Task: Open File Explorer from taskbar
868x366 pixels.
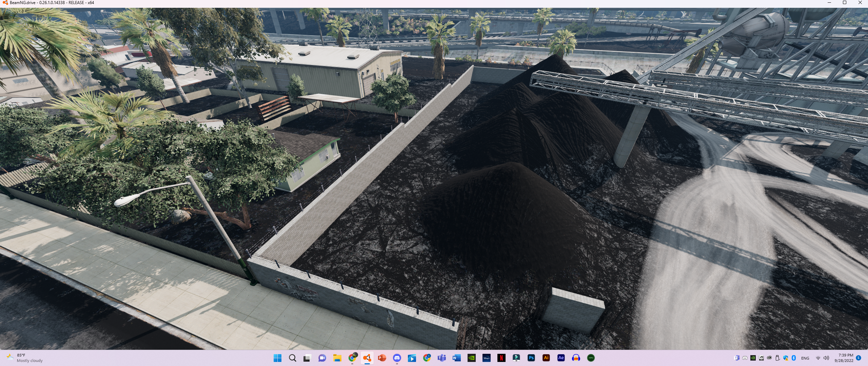Action: coord(337,358)
